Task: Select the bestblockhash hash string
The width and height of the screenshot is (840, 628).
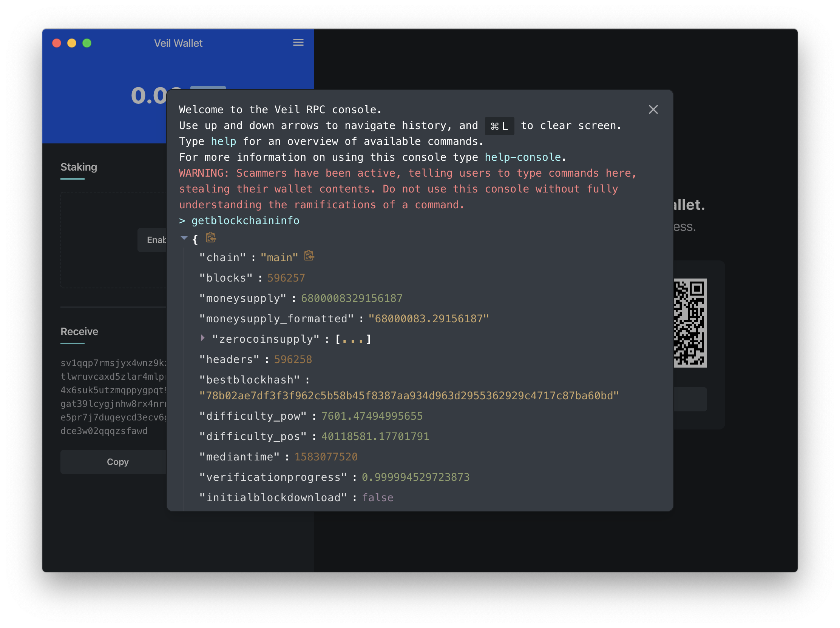Action: click(x=409, y=396)
